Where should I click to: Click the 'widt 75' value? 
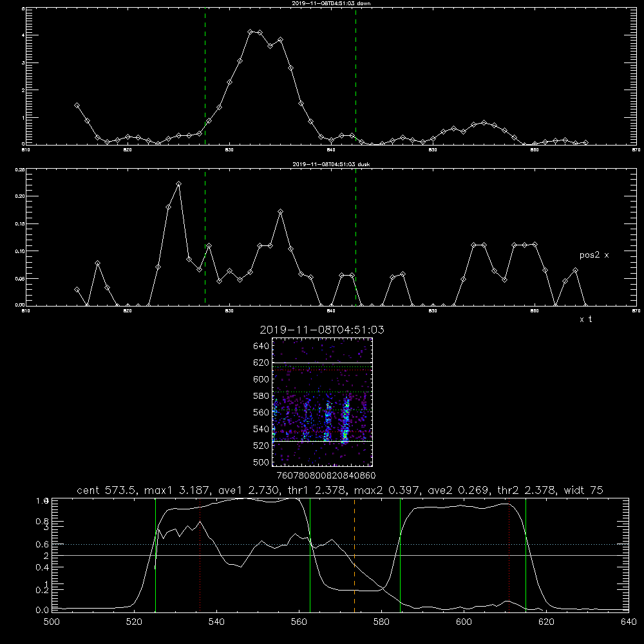[x=583, y=490]
